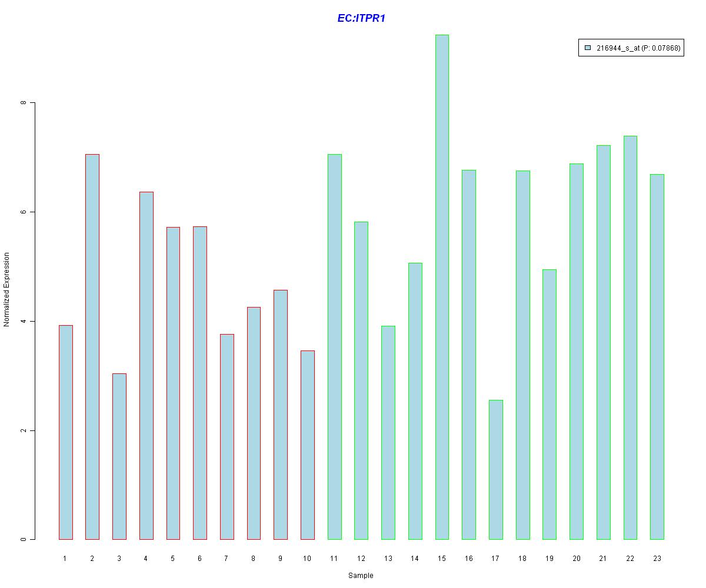
Task: Click the EC:ITPR1 chart title
Action: (361, 18)
